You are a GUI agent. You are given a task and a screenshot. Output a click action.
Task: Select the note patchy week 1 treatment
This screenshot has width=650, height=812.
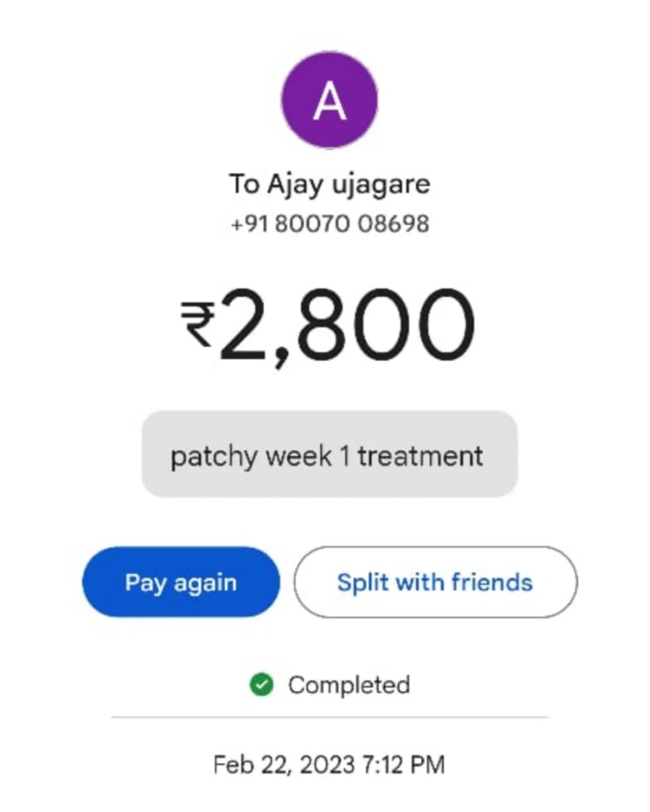[x=326, y=456]
